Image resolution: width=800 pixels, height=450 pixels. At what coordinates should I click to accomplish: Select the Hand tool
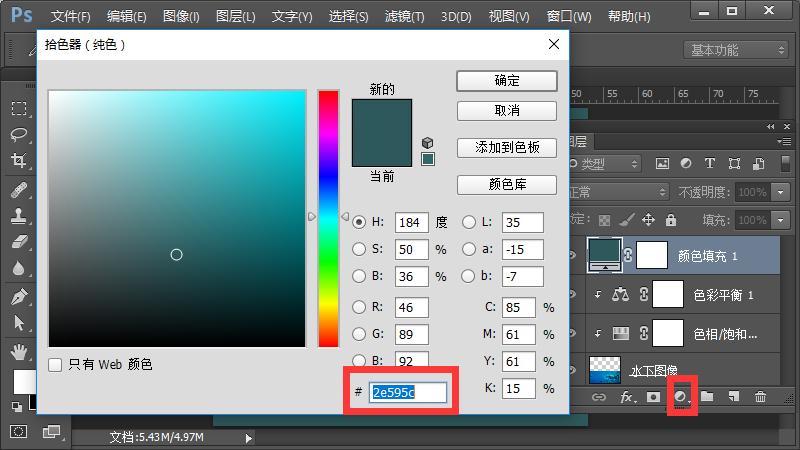coord(19,351)
